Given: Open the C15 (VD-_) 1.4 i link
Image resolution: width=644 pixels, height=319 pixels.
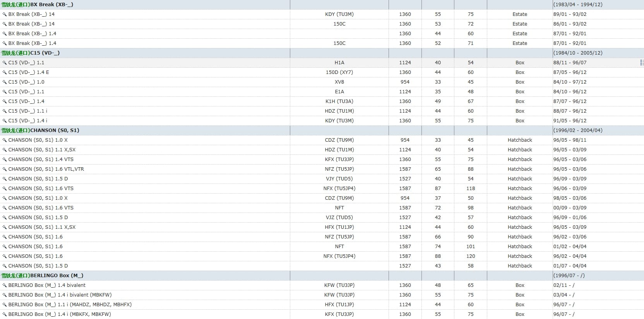Looking at the screenshot, I should pos(28,121).
